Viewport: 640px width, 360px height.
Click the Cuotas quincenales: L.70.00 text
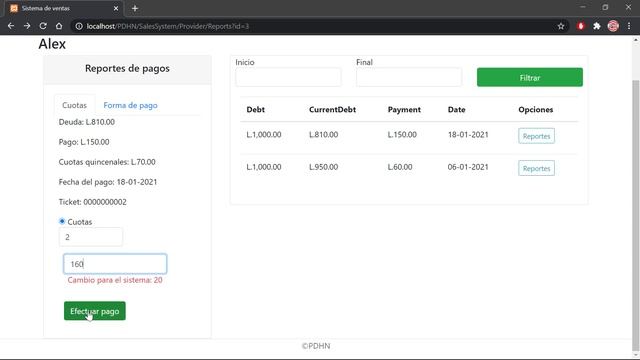coord(107,162)
